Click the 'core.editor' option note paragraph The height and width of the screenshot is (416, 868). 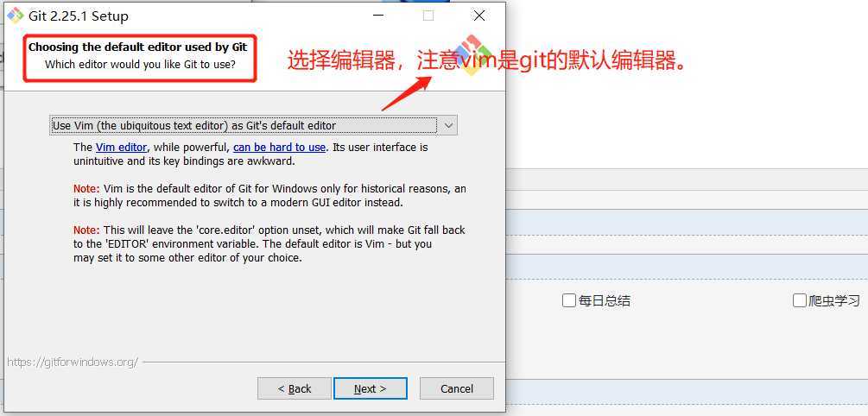pos(269,244)
